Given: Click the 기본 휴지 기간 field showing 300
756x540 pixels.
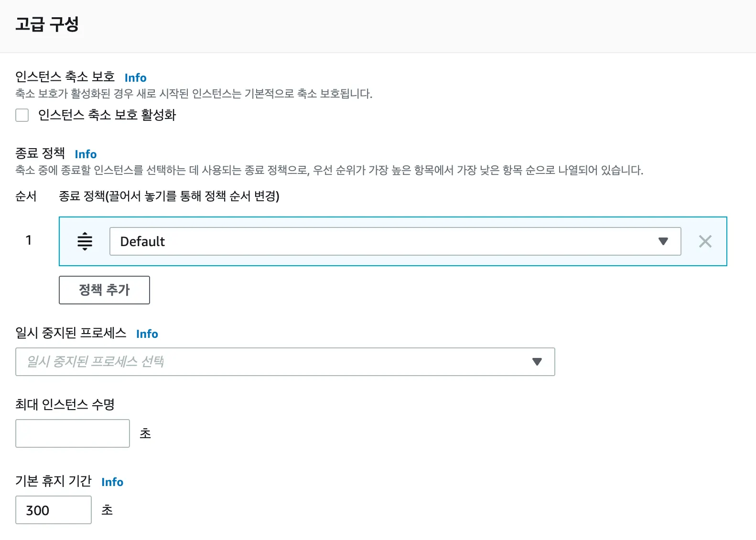Looking at the screenshot, I should [54, 510].
